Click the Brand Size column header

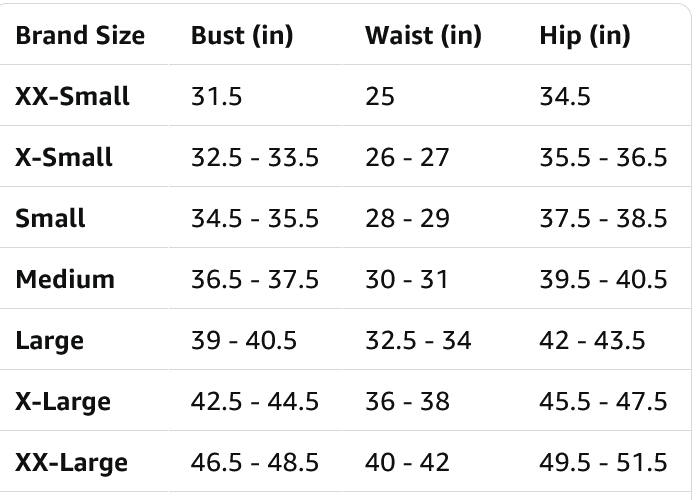pyautogui.click(x=80, y=36)
